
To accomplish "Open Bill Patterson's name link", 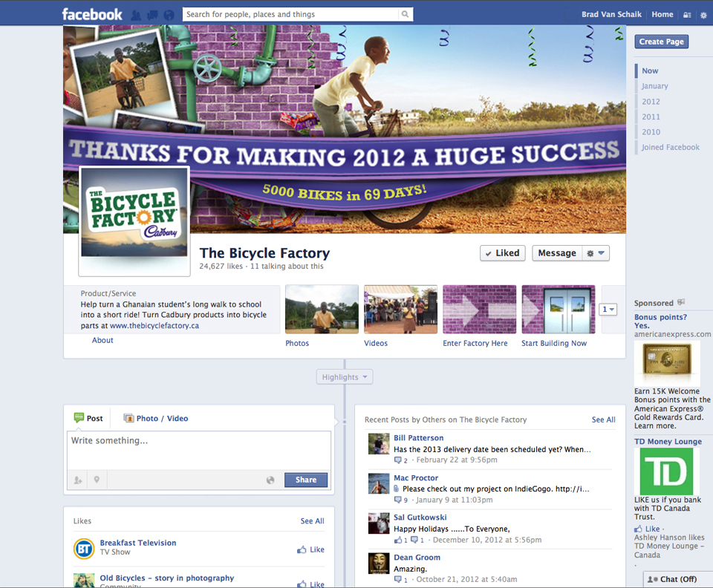I will [418, 438].
